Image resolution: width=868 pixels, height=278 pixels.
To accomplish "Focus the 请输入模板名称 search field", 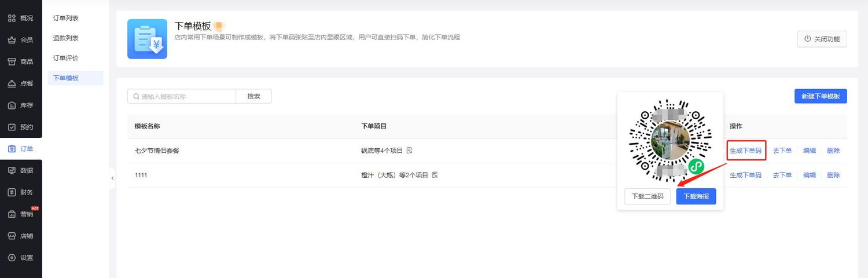I will (x=185, y=97).
